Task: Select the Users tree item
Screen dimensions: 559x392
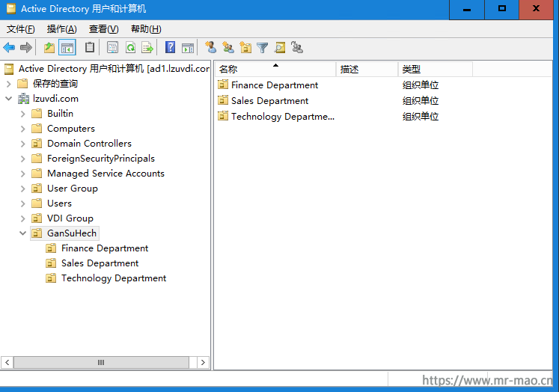Action: click(x=59, y=203)
